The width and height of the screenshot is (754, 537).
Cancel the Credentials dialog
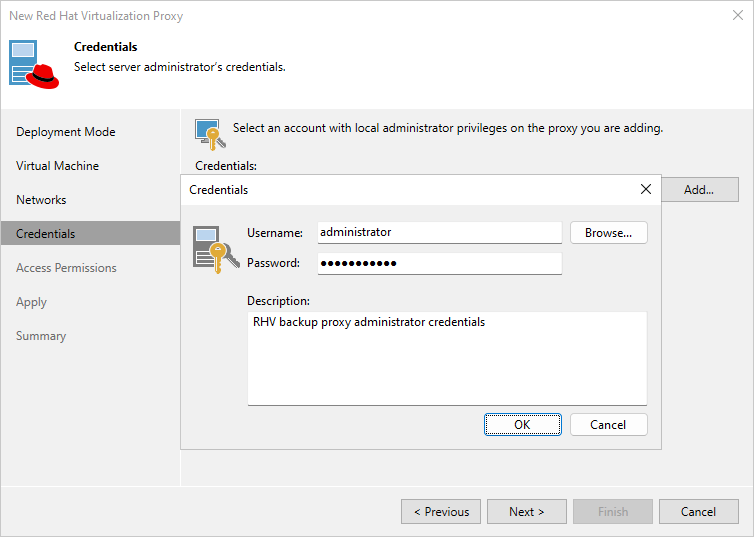[608, 424]
